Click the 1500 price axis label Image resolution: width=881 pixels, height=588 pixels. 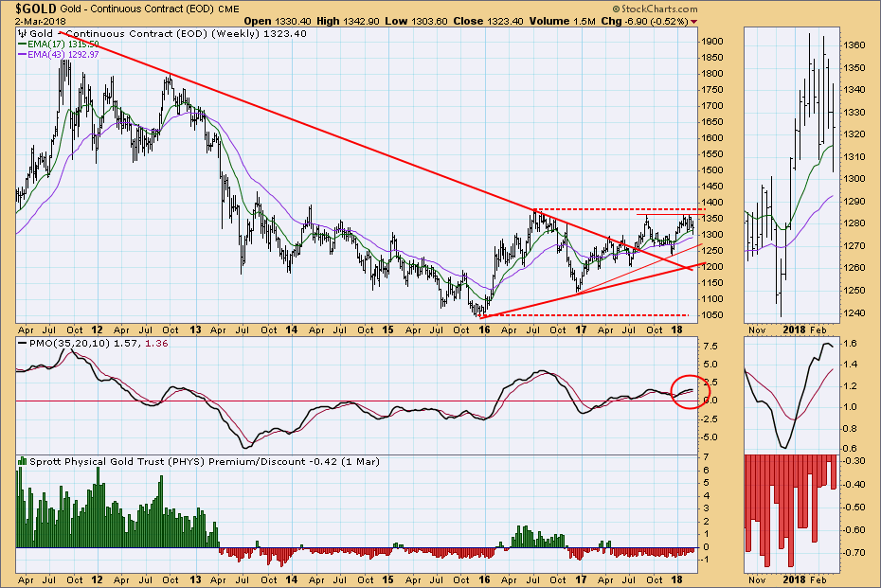point(711,170)
